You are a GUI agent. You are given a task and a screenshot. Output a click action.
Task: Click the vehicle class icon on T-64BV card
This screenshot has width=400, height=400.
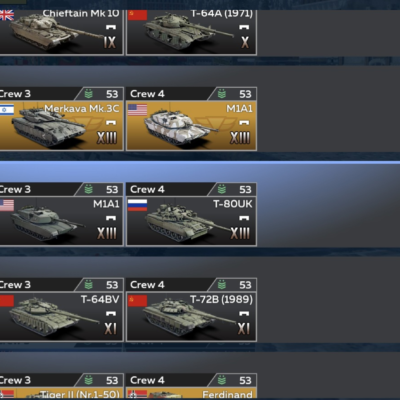point(111,313)
